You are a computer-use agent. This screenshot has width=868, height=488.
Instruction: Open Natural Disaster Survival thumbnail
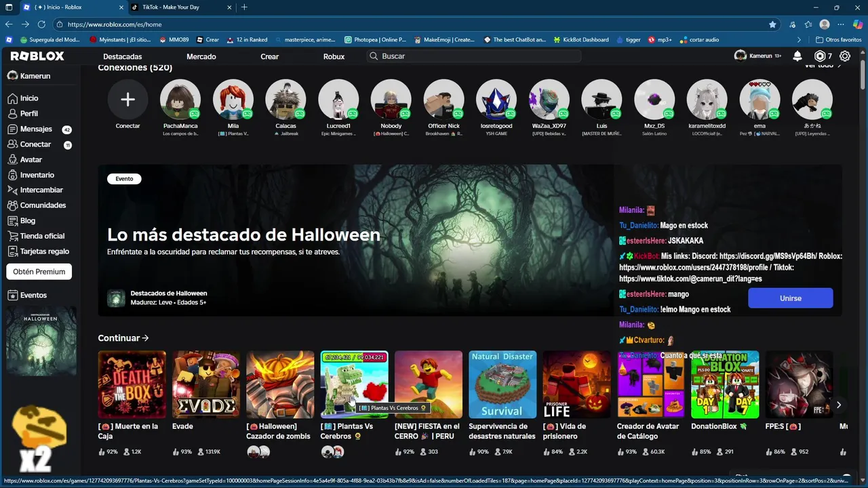pos(502,384)
